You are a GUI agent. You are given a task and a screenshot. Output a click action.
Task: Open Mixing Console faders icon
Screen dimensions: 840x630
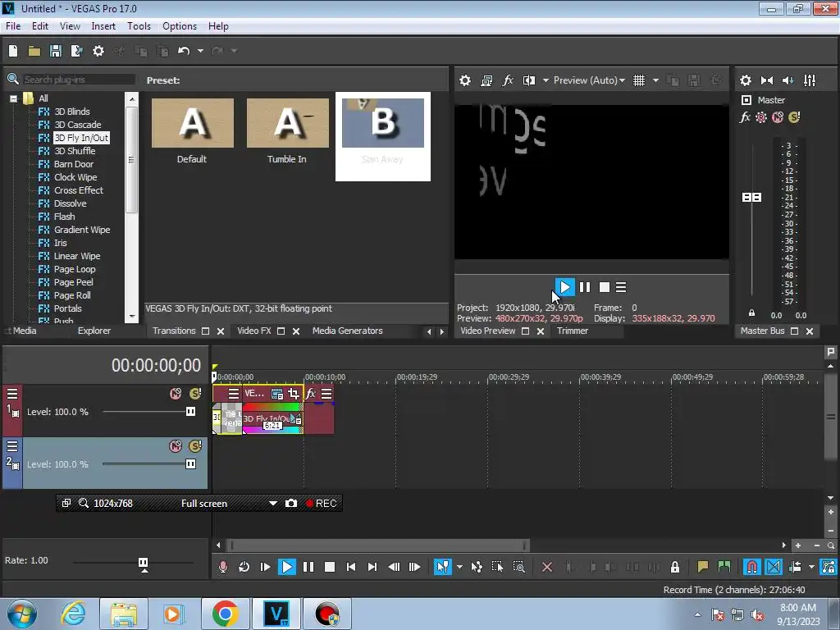(x=810, y=80)
